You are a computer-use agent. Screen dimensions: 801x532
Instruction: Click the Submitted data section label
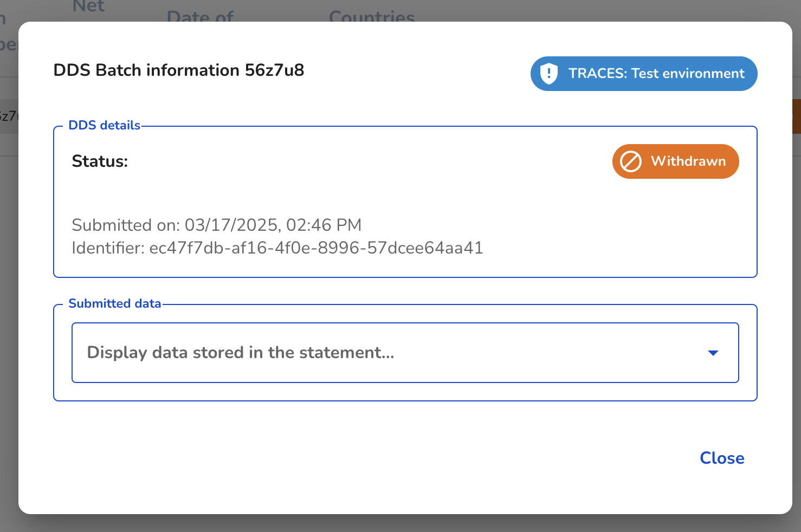[x=115, y=303]
